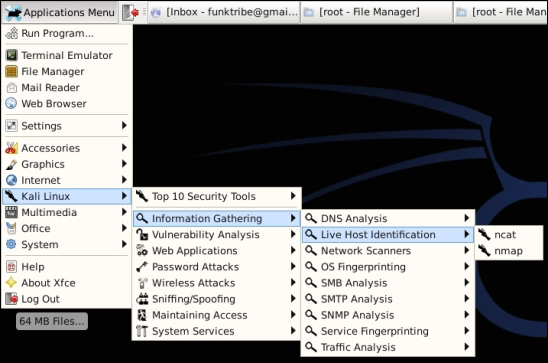Click the Terminal Emulator icon
The width and height of the screenshot is (548, 363).
pyautogui.click(x=12, y=55)
